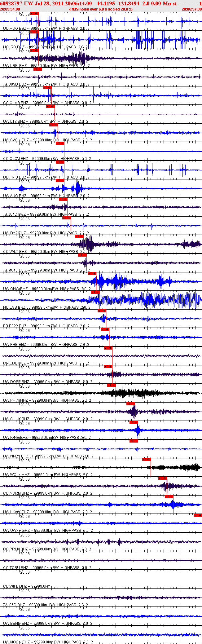The height and width of the screenshot is (644, 202).
Task: Select the UW.LRIV BHZ station label
Action: (15, 66)
